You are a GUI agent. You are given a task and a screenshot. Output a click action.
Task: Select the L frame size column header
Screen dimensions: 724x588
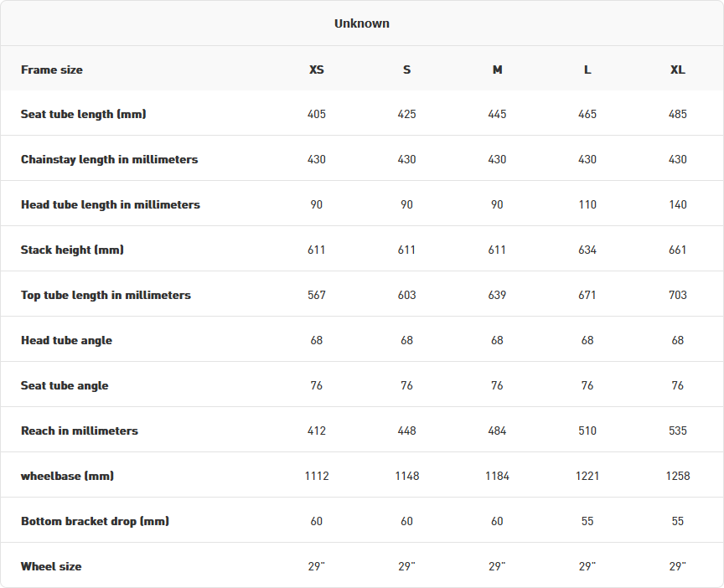tap(587, 70)
